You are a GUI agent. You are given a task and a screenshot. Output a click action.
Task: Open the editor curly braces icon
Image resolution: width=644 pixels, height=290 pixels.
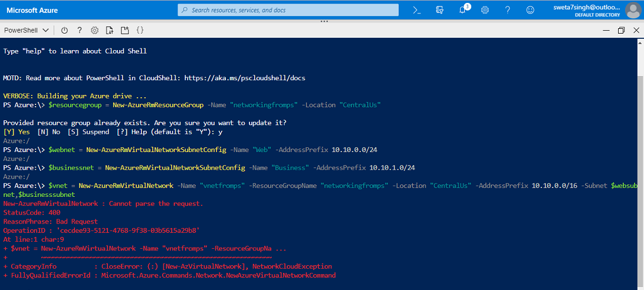click(x=140, y=30)
